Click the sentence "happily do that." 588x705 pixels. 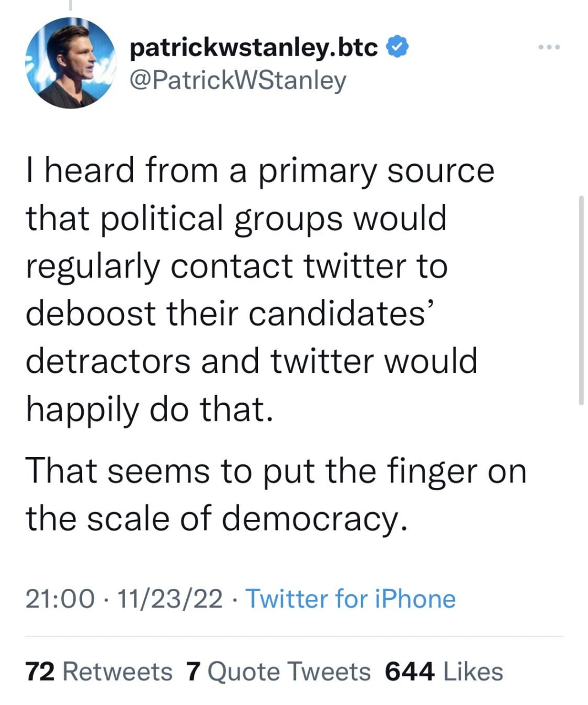pos(149,409)
